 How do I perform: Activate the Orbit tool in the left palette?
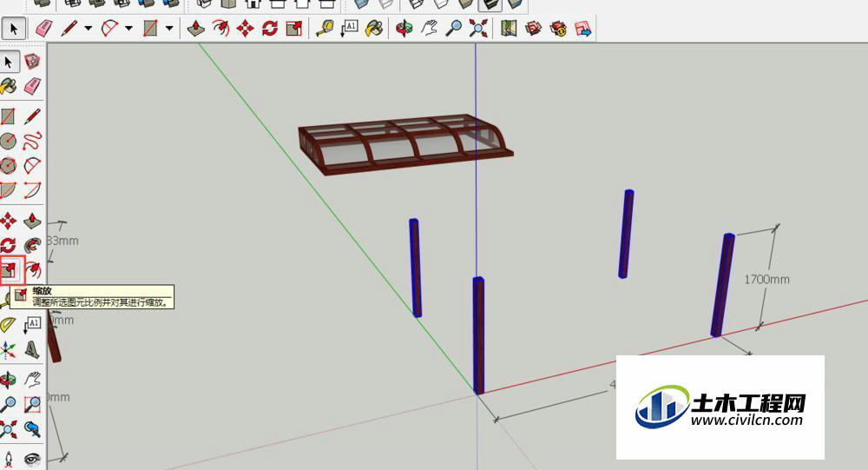tap(8, 381)
